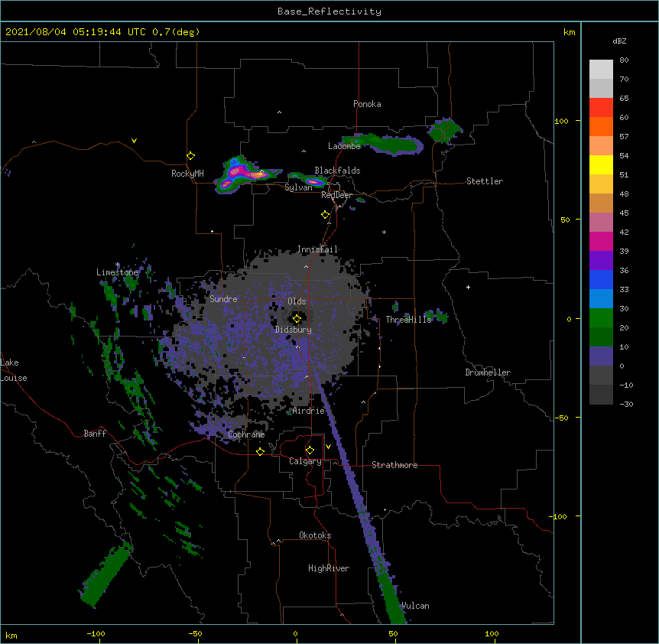Click the asterisk marker above Limestone label
This screenshot has width=659, height=644.
pos(118,265)
